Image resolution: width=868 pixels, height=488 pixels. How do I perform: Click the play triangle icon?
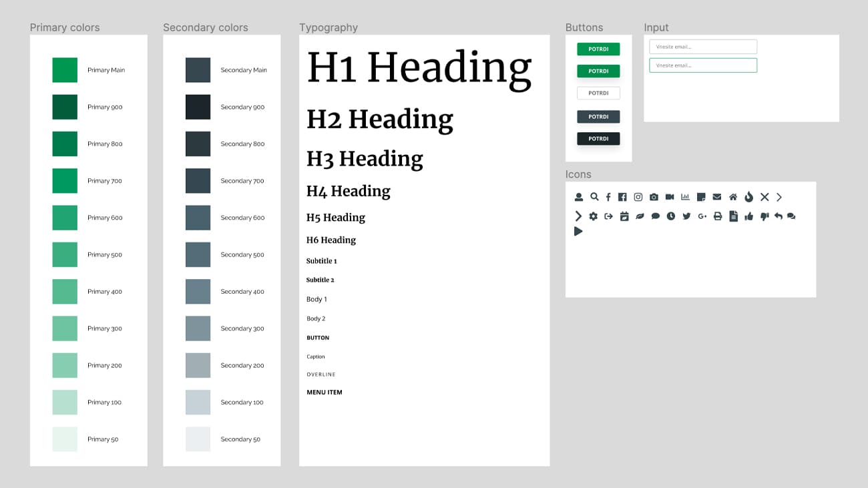pos(578,232)
